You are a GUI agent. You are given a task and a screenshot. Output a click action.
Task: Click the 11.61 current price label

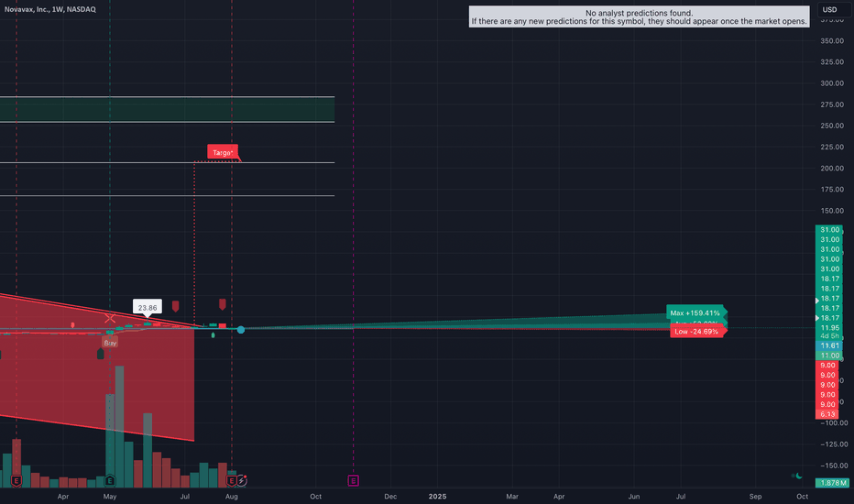(x=829, y=345)
